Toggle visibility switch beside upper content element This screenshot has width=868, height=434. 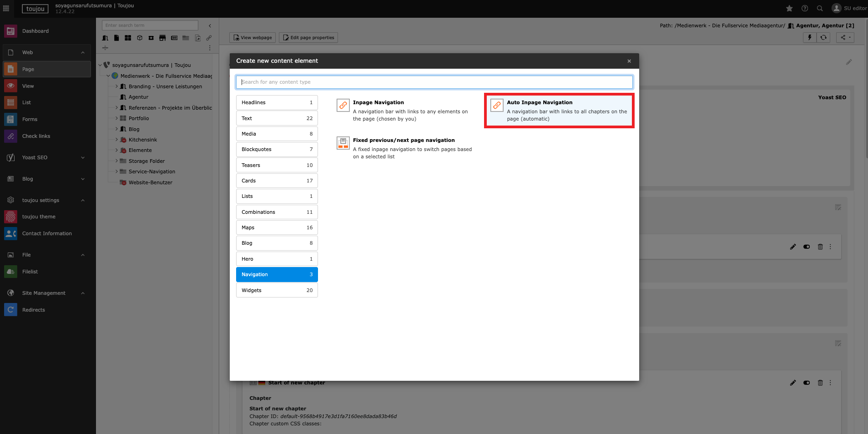point(807,247)
